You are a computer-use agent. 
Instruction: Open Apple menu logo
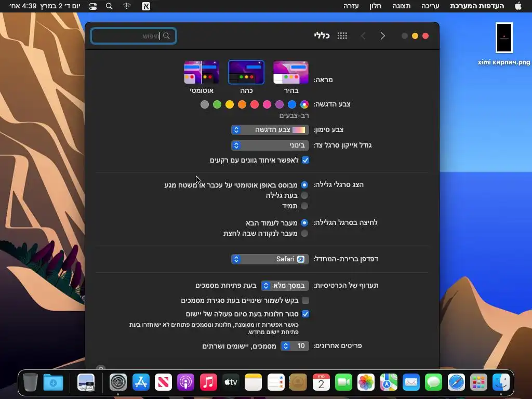click(518, 6)
